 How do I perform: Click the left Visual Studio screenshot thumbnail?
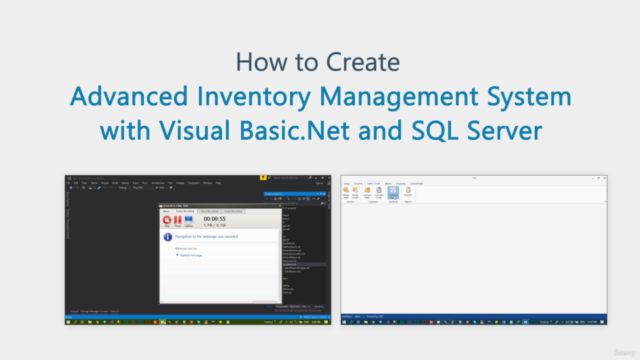click(198, 250)
